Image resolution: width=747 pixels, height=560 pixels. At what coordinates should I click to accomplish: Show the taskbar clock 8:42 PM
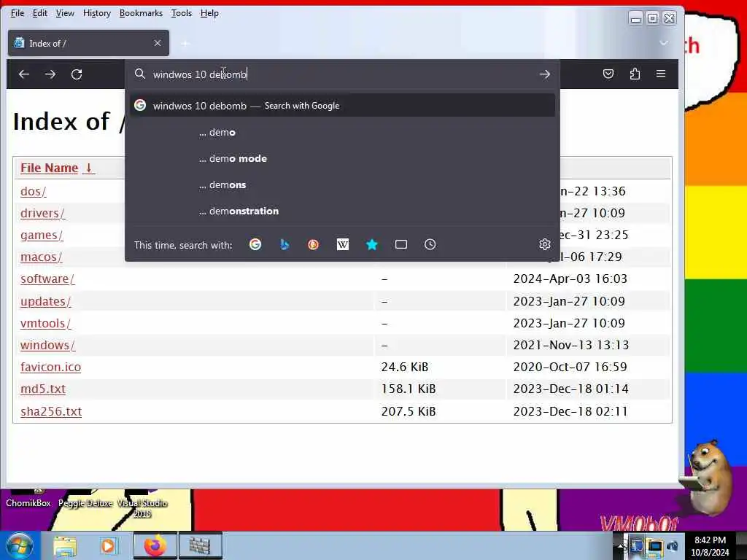click(x=710, y=545)
